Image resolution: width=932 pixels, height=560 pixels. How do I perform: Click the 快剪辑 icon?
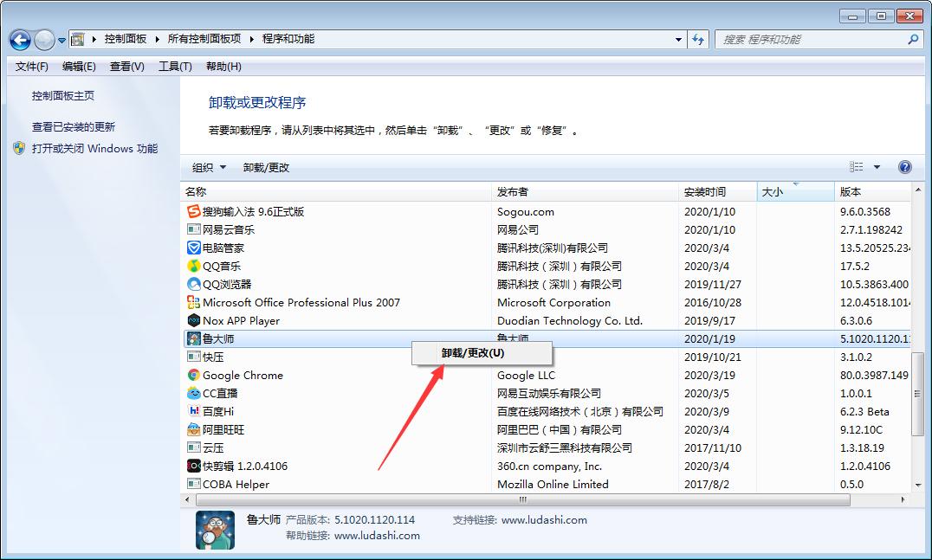point(194,466)
